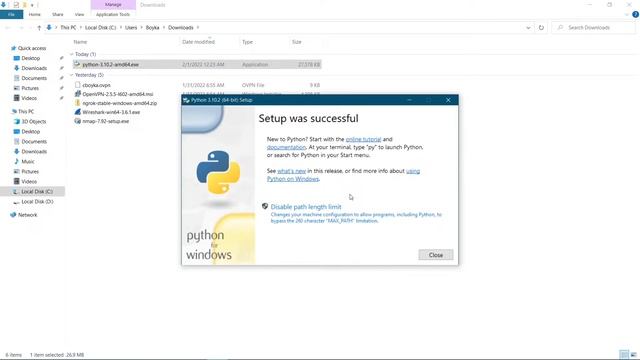
Task: Collapse the Yesterday (5) group
Action: [x=71, y=75]
